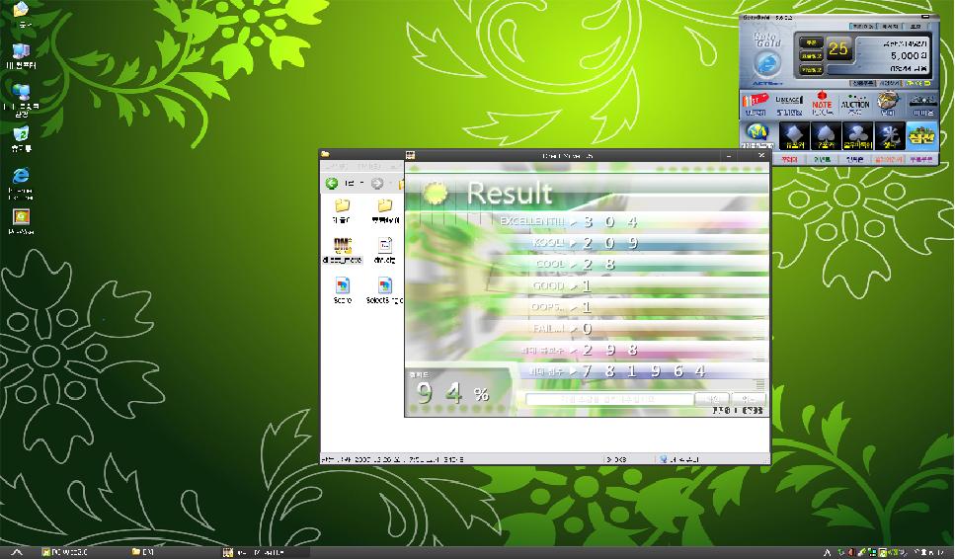Click the comment input field in Result screen

pyautogui.click(x=609, y=399)
